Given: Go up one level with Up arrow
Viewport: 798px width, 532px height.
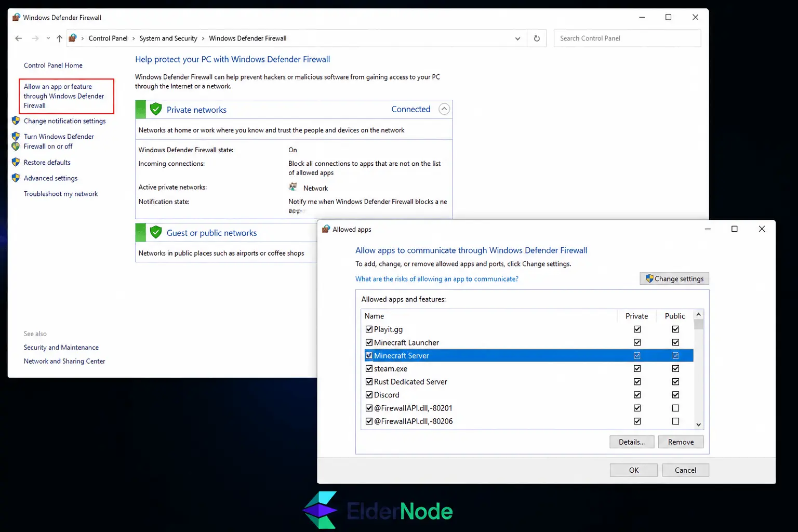Looking at the screenshot, I should click(x=59, y=38).
